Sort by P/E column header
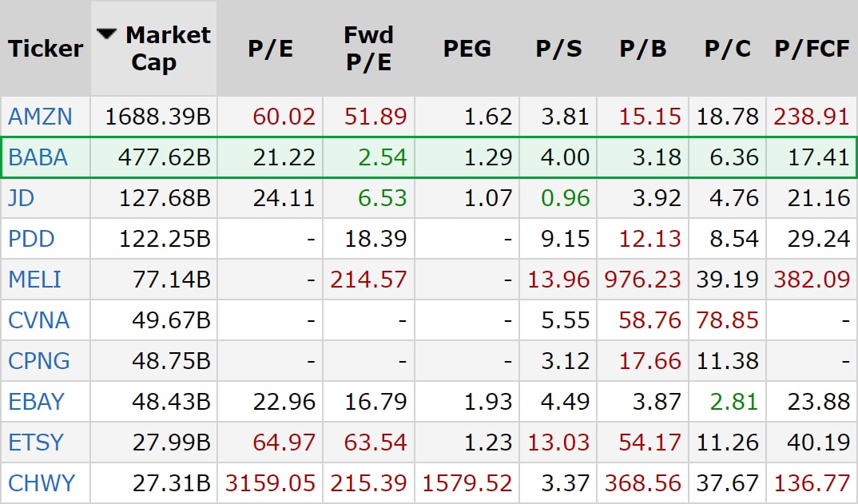This screenshot has width=858, height=504. pos(270,48)
